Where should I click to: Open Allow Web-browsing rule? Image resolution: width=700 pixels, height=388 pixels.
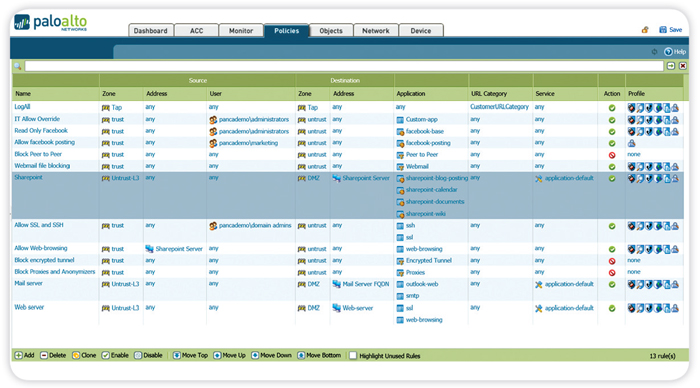(x=41, y=248)
